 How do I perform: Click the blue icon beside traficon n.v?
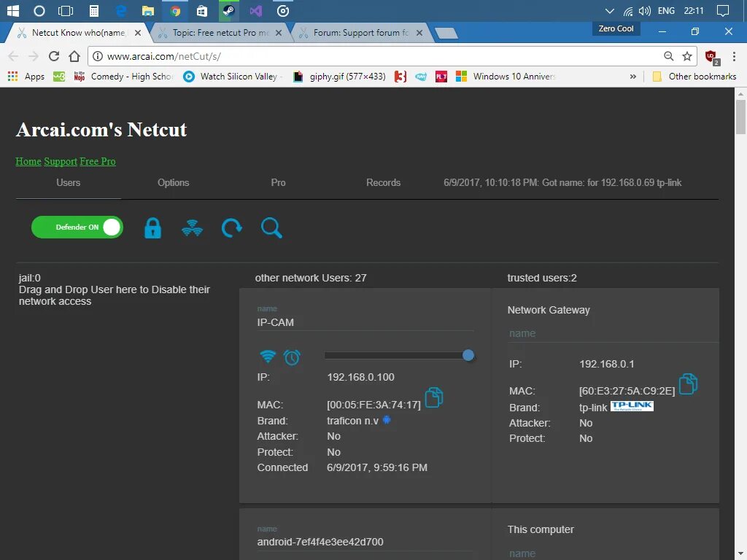pyautogui.click(x=387, y=419)
